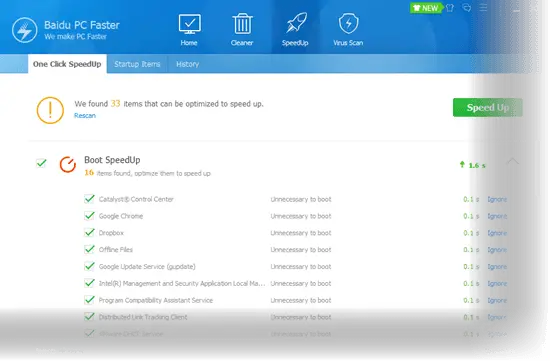550x361 pixels.
Task: Ignore the Google Update Service item
Action: tap(497, 267)
